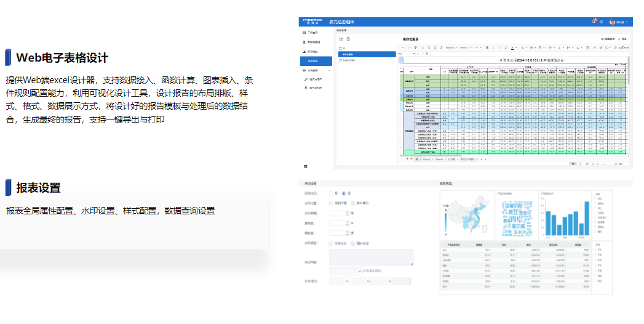Click the notification bell icon in header
Image resolution: width=644 pixels, height=324 pixels.
pyautogui.click(x=594, y=22)
